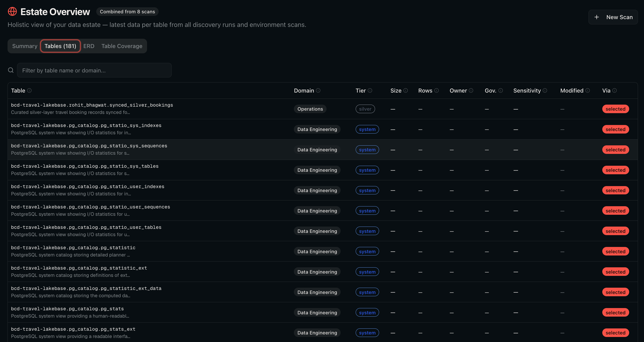Image resolution: width=644 pixels, height=342 pixels.
Task: Click 'PostgreSQL system catalog storing detailed planner' description
Action: click(70, 255)
